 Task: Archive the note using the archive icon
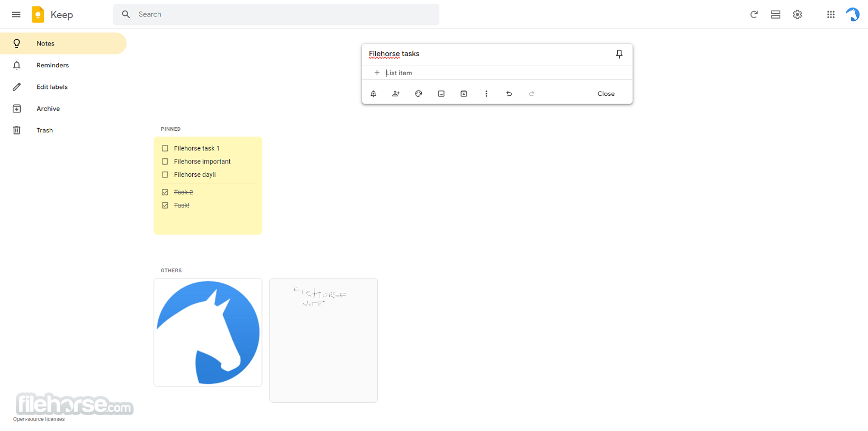tap(464, 94)
